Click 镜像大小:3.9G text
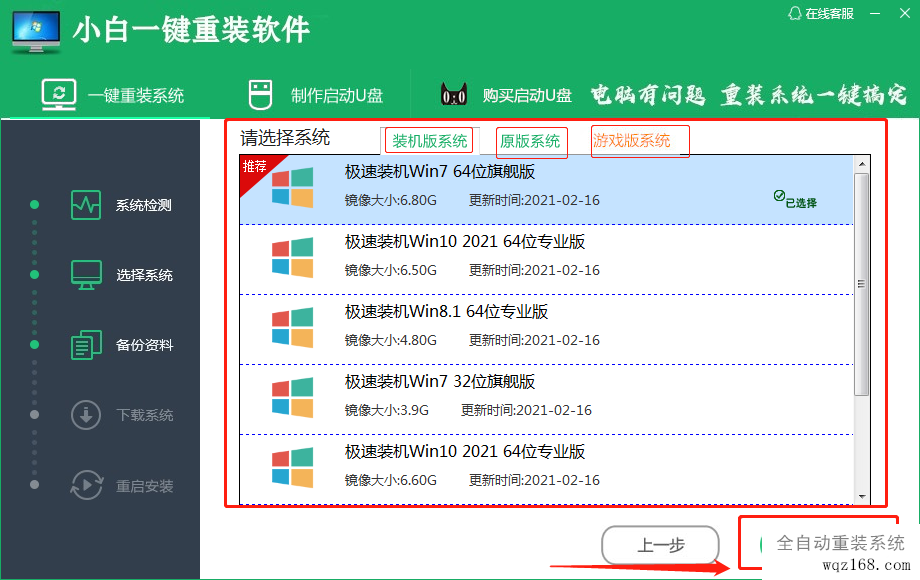The image size is (920, 580). pos(387,411)
